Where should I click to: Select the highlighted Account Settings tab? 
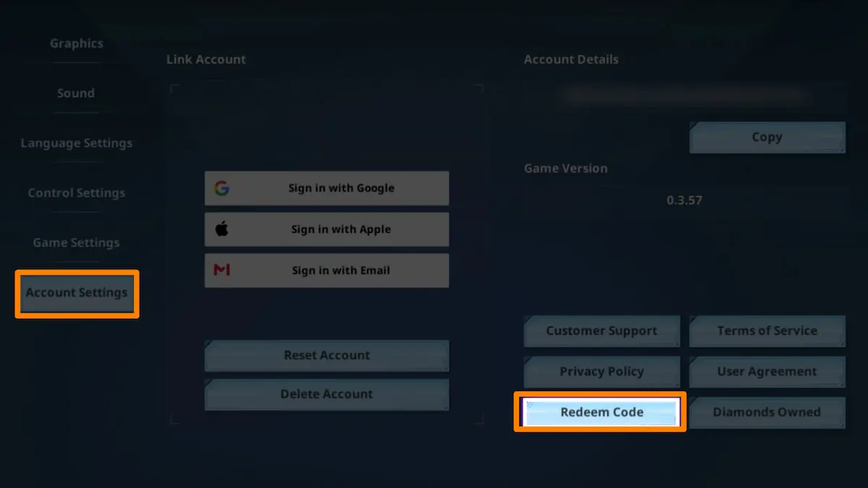click(x=77, y=293)
